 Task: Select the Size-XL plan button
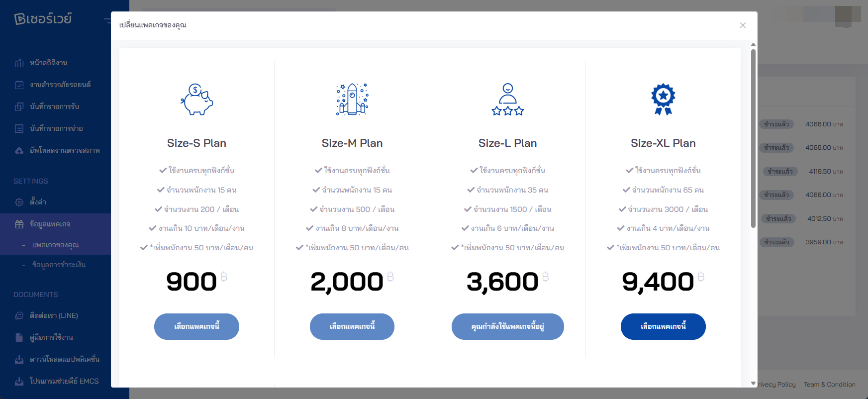tap(663, 326)
